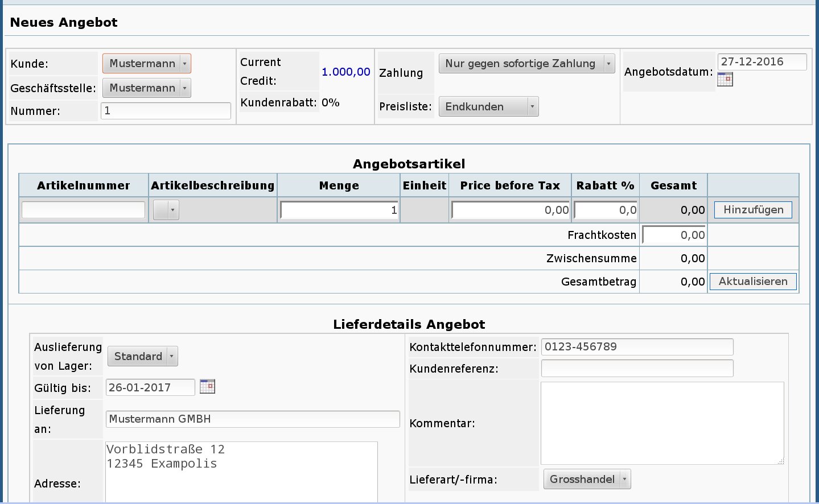Open the Kunde dropdown showing Mustermann

147,64
